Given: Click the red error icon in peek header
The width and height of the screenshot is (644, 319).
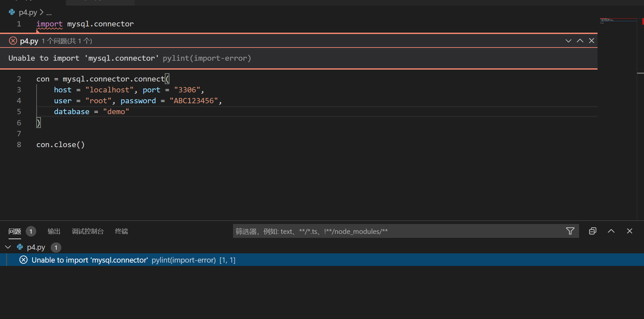Looking at the screenshot, I should (13, 41).
